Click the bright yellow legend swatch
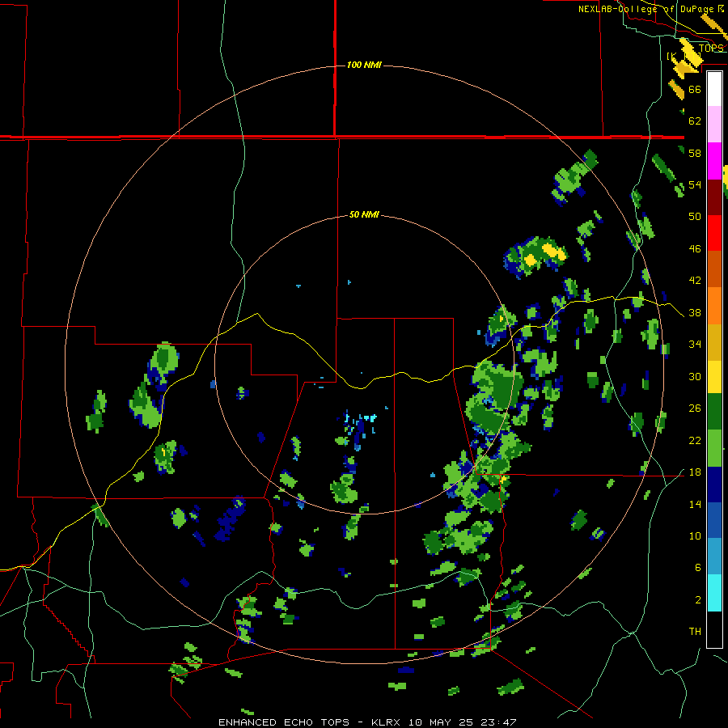 click(714, 377)
